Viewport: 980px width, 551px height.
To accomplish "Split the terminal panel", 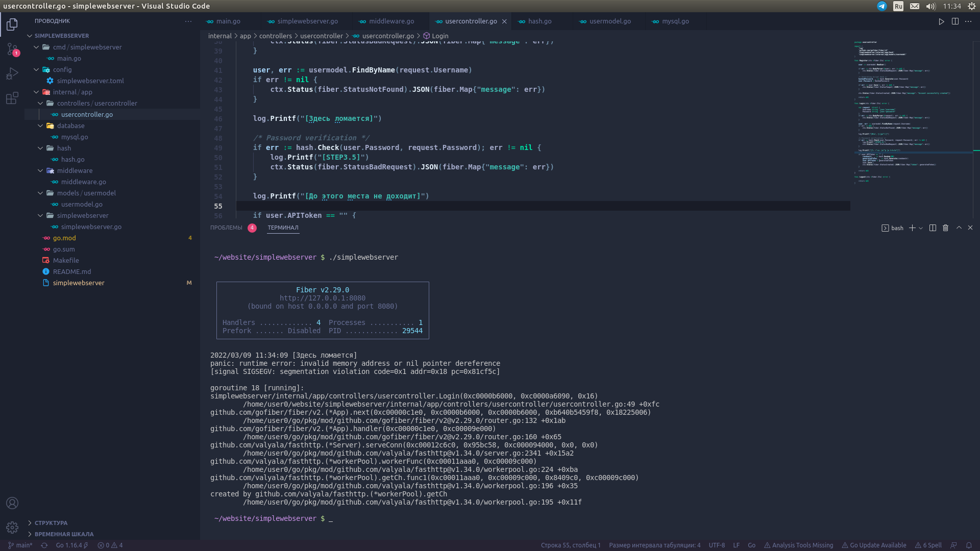I will 933,228.
